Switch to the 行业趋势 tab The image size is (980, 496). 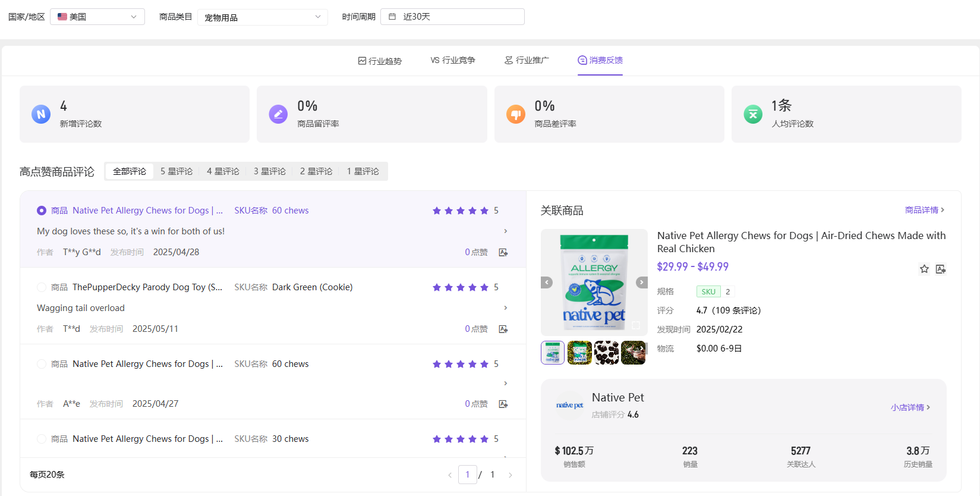[380, 60]
